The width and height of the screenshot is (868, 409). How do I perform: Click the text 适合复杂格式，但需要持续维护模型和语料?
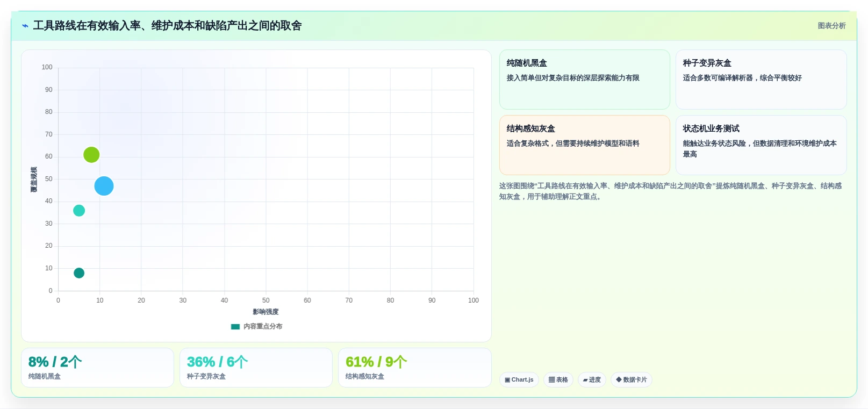pyautogui.click(x=573, y=143)
